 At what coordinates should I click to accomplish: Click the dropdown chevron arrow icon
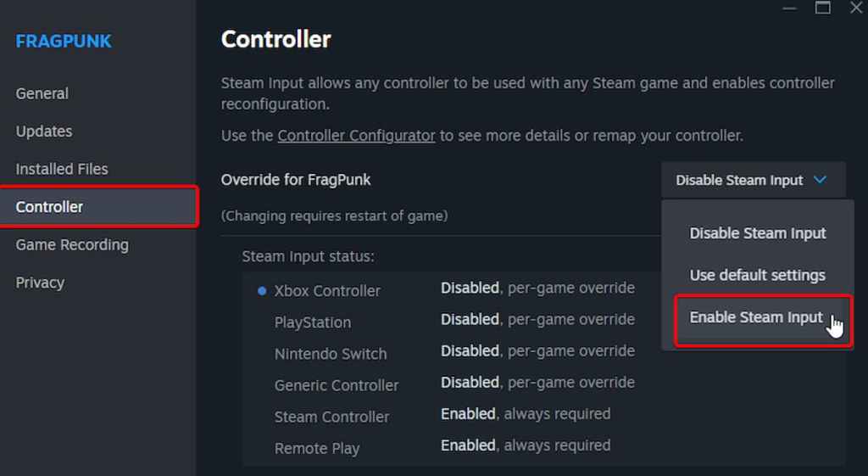pyautogui.click(x=820, y=180)
